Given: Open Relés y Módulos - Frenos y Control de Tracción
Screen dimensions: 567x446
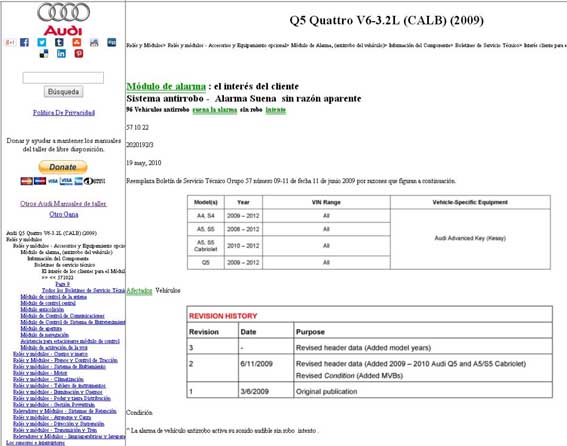Looking at the screenshot, I should tap(65, 360).
